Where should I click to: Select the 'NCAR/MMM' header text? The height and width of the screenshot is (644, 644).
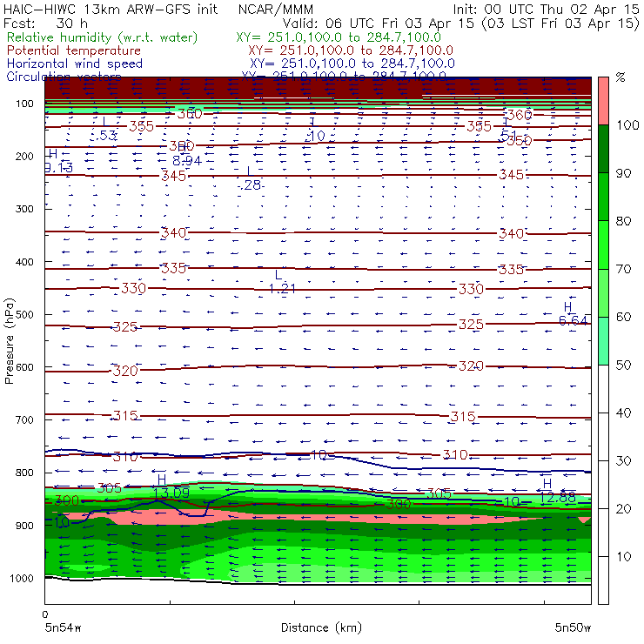pos(276,9)
